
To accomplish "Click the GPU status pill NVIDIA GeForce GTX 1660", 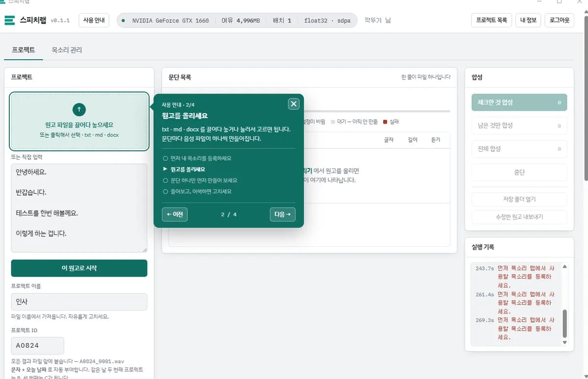I will pos(236,21).
